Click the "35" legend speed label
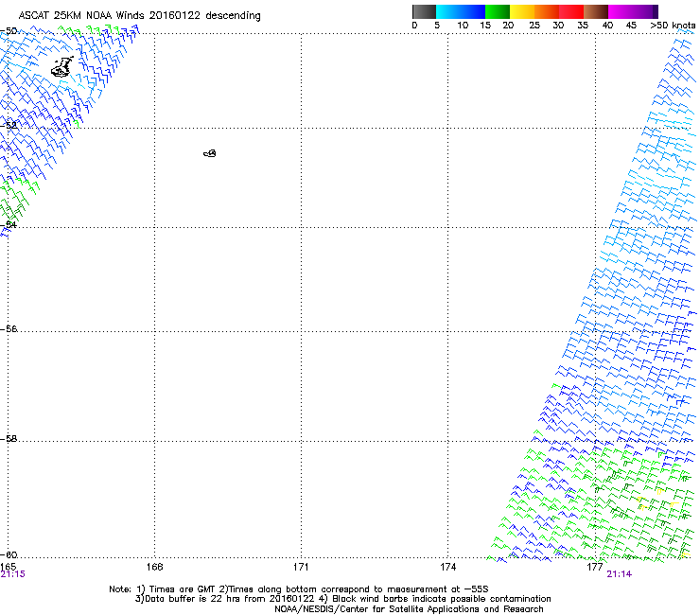 (582, 26)
